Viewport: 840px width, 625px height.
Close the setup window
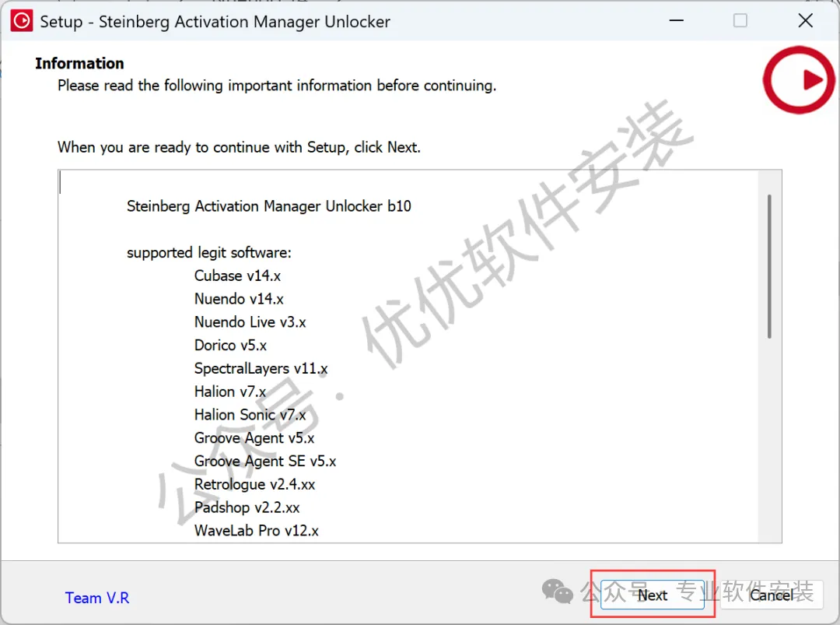[805, 21]
